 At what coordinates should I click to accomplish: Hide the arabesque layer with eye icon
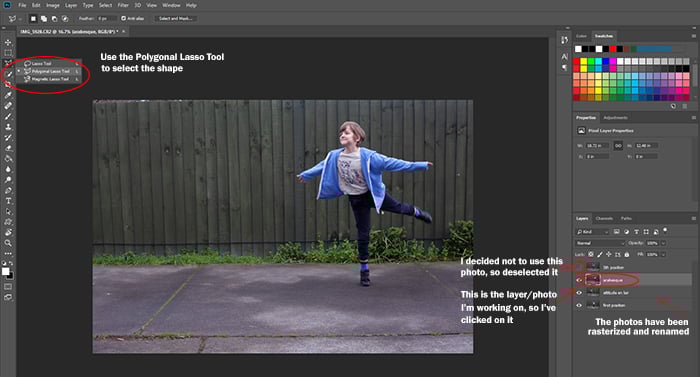[x=579, y=280]
